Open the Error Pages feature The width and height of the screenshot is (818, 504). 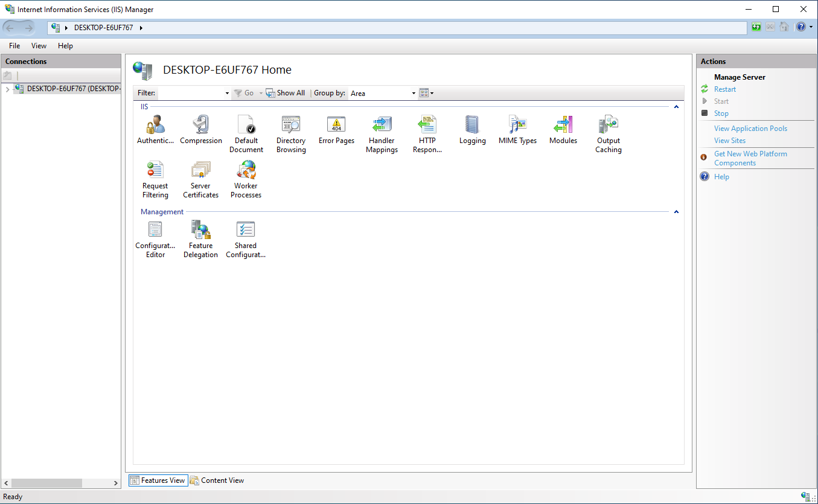click(x=336, y=125)
